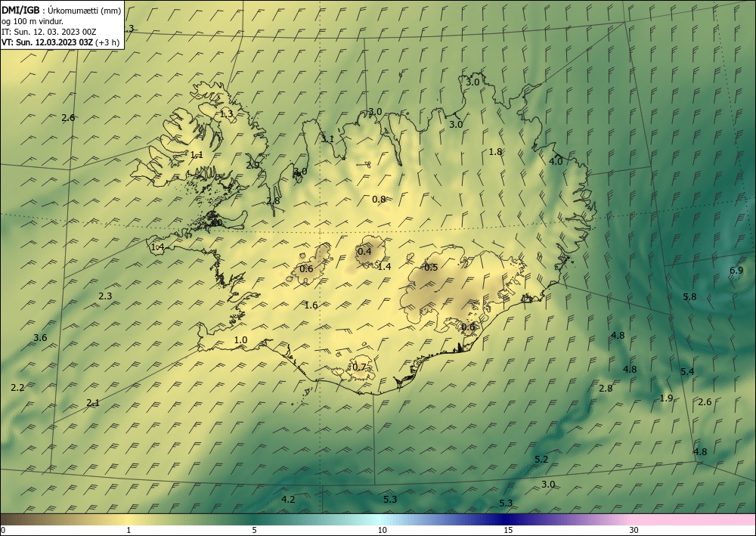Viewport: 756px width, 536px height.
Task: Click the 0.4 value on the glacier
Action: click(x=364, y=251)
